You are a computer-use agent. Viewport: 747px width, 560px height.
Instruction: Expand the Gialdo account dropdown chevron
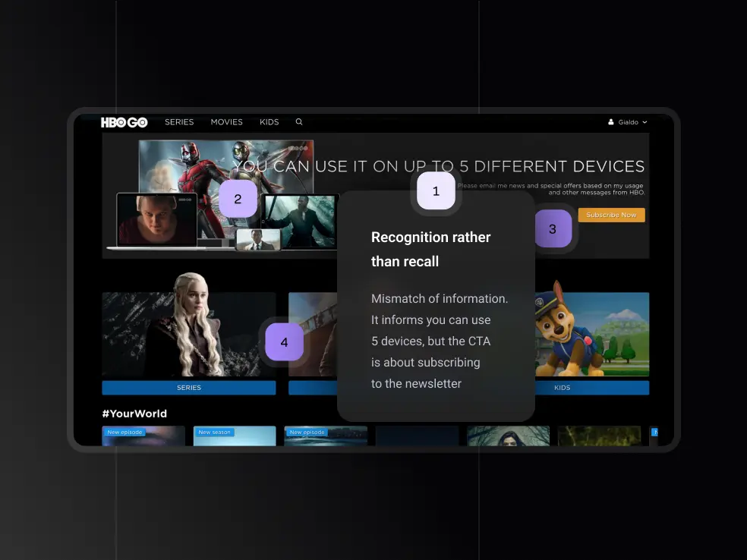click(645, 122)
